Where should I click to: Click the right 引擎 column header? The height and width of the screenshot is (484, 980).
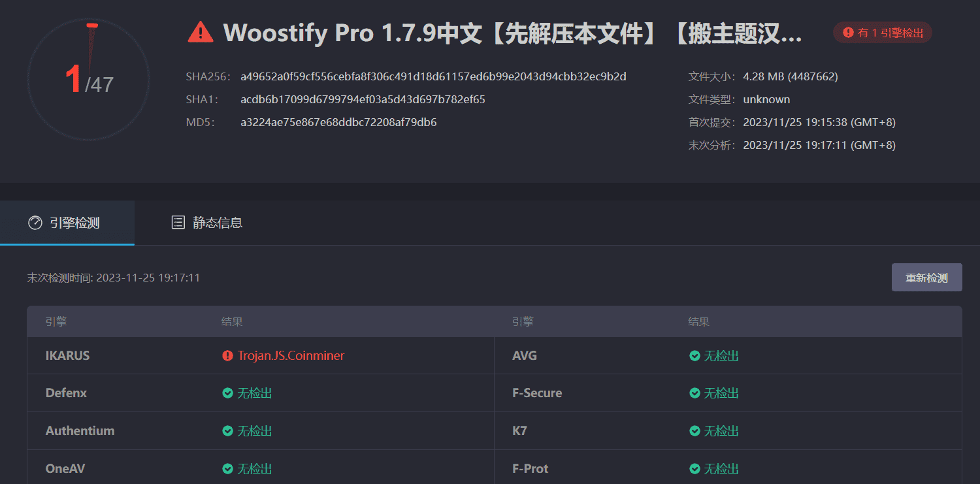523,321
